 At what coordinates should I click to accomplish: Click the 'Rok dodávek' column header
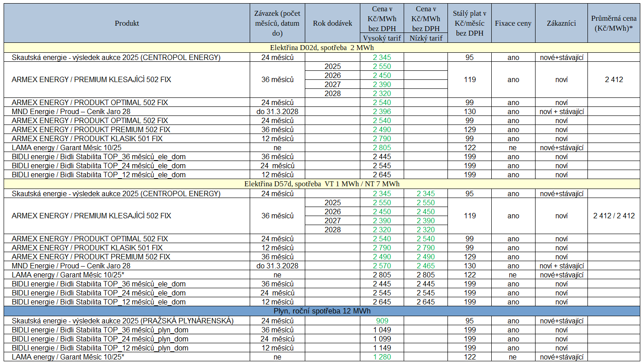[332, 23]
